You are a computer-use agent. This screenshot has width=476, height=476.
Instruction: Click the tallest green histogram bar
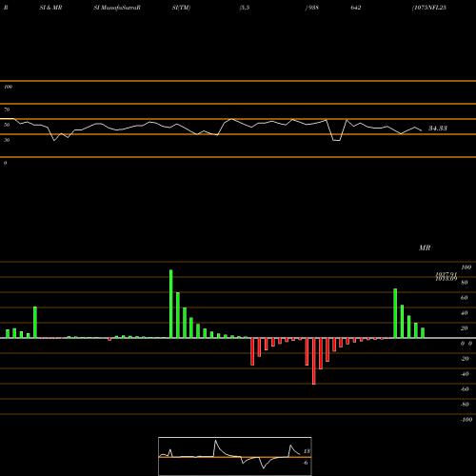pyautogui.click(x=171, y=304)
